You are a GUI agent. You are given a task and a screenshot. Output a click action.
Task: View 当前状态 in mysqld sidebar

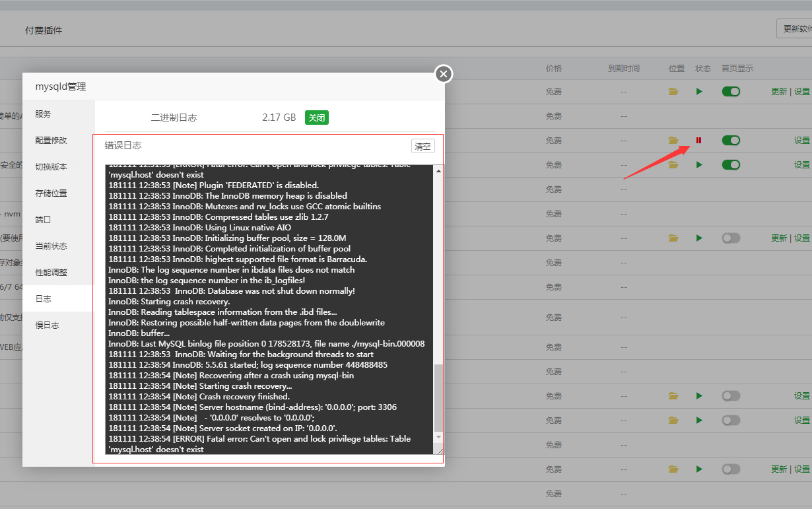pos(59,246)
